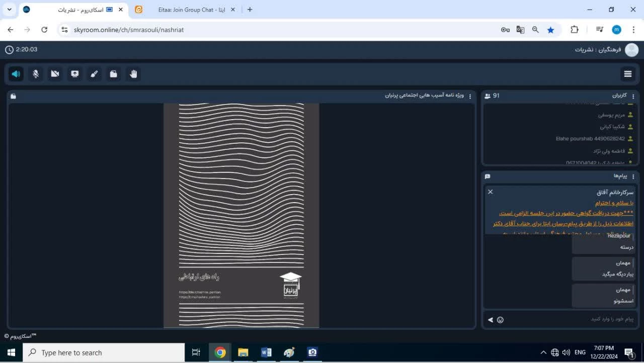Raise your hand in the room

click(133, 74)
